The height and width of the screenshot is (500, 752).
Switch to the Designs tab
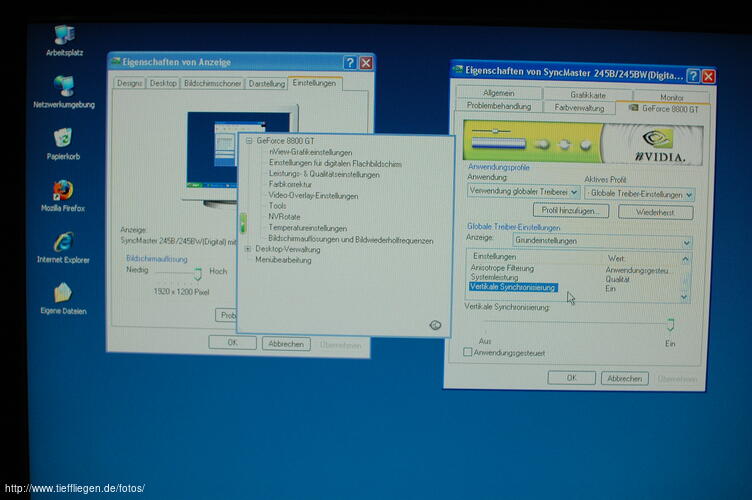click(x=129, y=83)
